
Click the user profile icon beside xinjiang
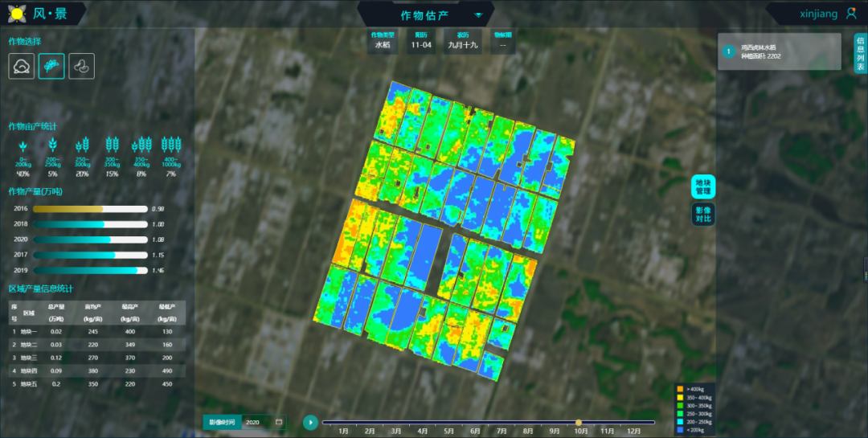click(x=851, y=14)
